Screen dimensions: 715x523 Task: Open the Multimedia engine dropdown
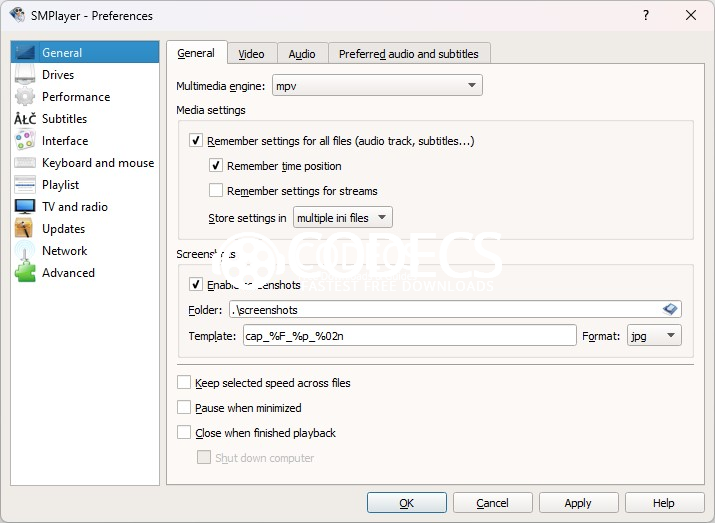coord(377,85)
